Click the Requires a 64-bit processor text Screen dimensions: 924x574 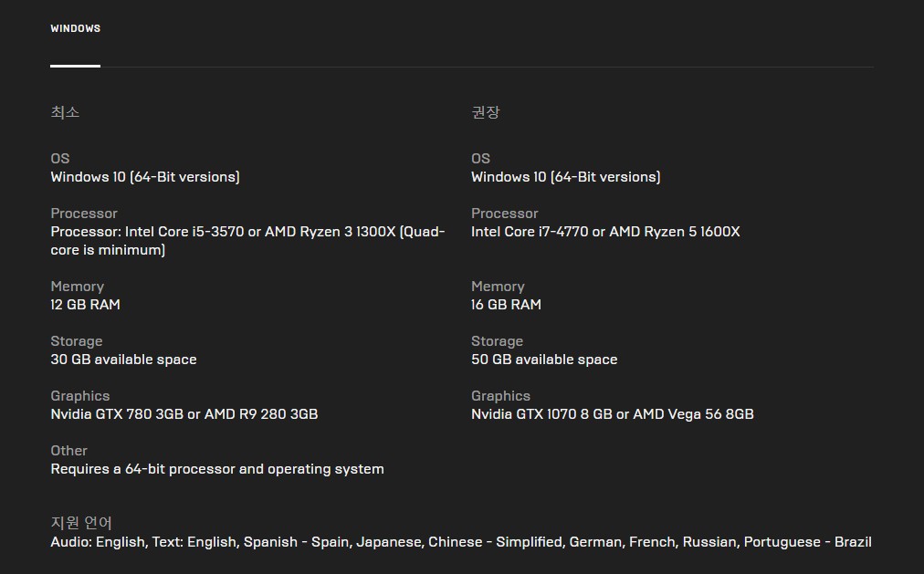point(217,469)
